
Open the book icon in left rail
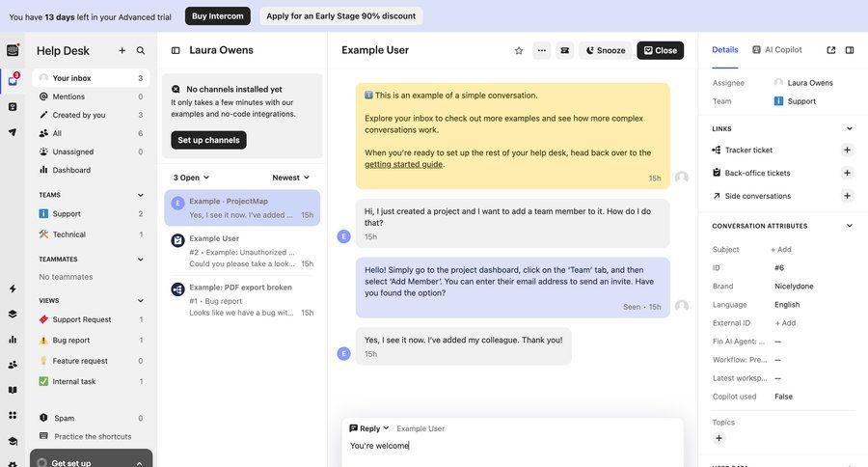pyautogui.click(x=13, y=390)
